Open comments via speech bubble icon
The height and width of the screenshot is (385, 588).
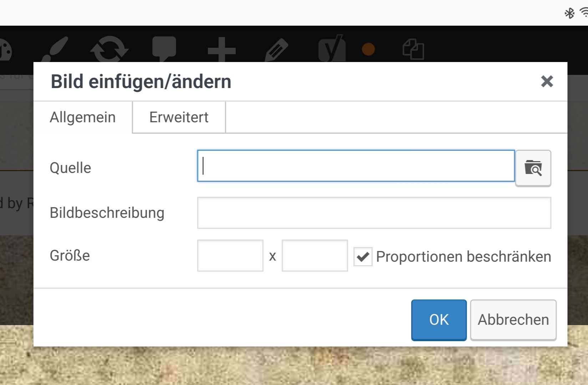[x=164, y=48]
